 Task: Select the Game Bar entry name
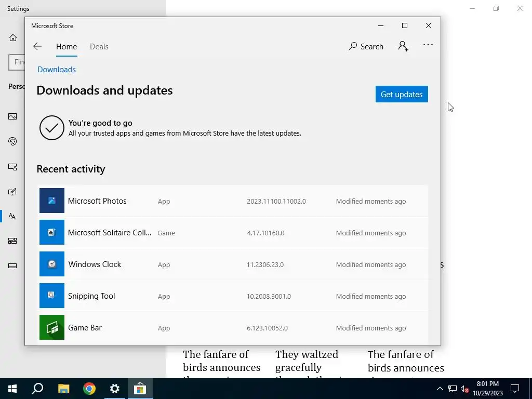coord(85,328)
